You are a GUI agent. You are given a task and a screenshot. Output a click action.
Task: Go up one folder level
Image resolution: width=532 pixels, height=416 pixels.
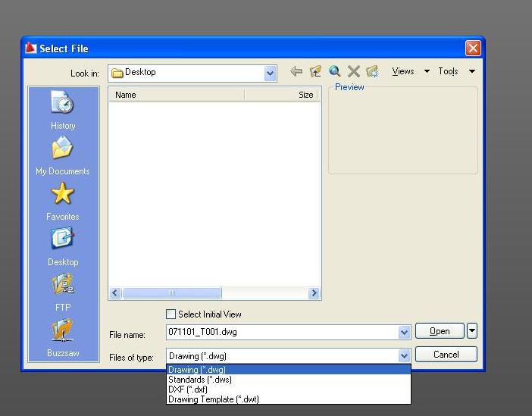coord(315,71)
